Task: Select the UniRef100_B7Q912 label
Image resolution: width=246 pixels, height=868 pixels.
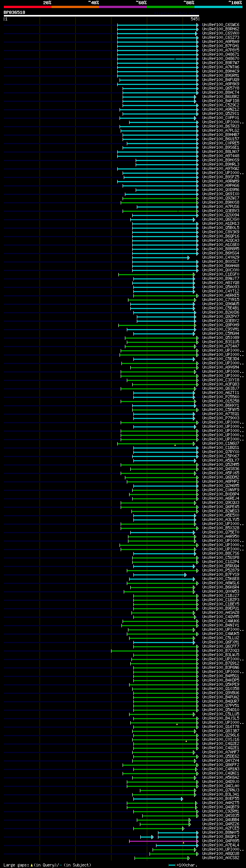Action: pos(221,663)
